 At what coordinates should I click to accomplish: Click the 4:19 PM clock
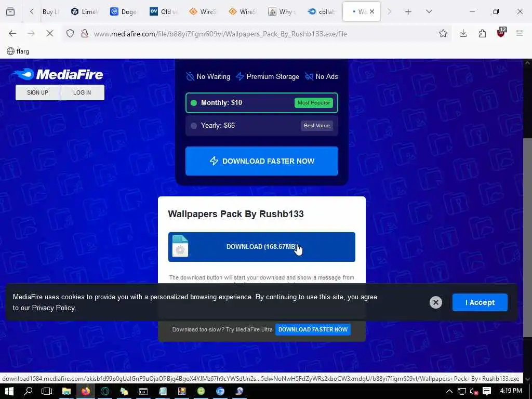(x=511, y=391)
